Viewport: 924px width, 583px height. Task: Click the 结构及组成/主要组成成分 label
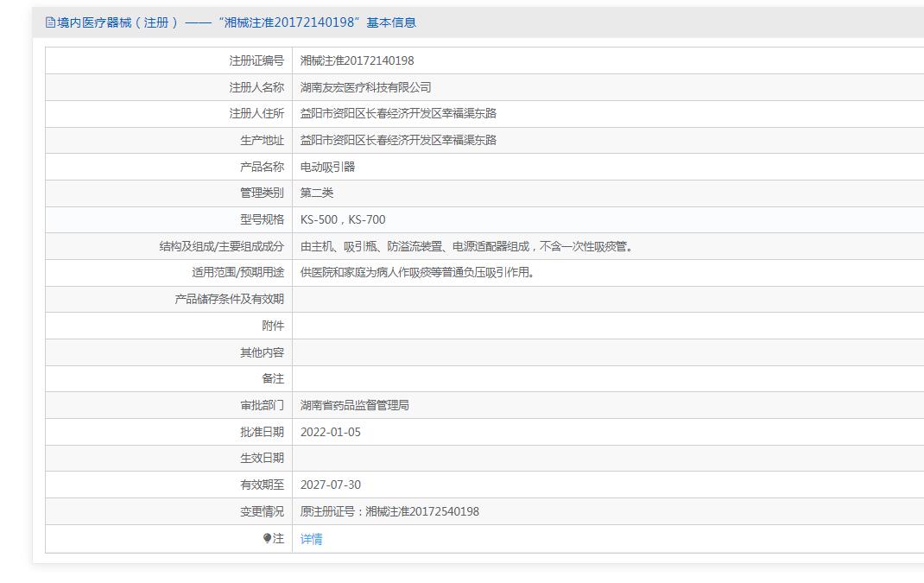click(x=222, y=246)
